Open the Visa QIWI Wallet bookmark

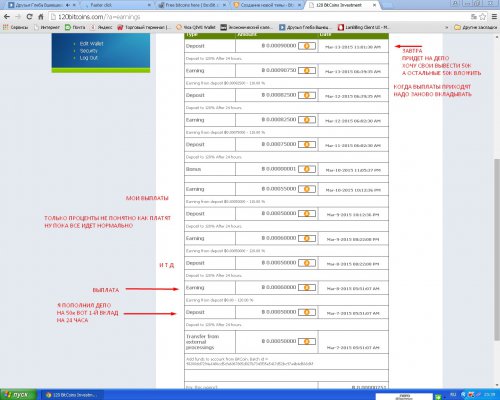196,27
